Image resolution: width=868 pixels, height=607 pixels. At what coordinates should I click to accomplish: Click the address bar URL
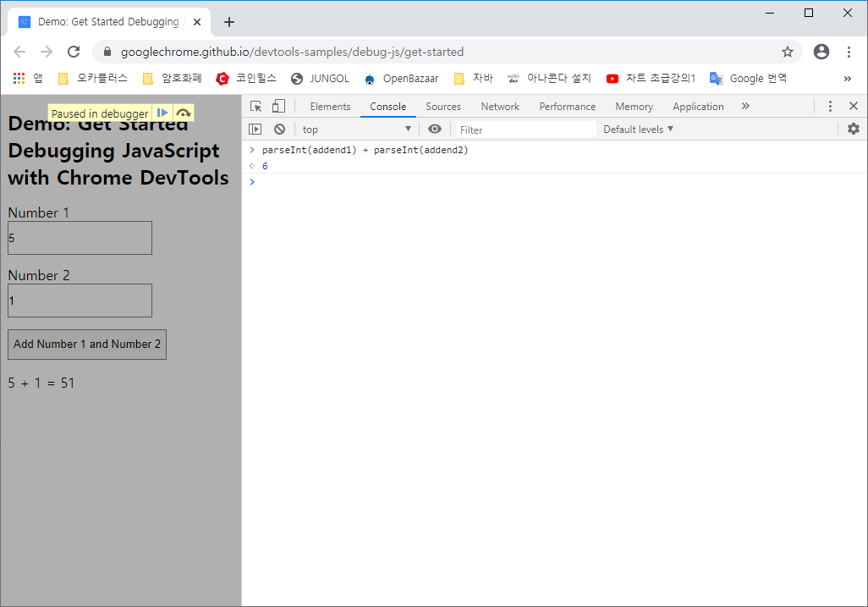click(292, 52)
